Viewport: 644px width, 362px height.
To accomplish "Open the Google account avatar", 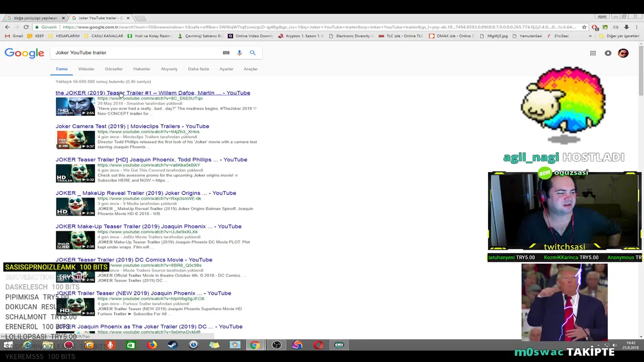I will tap(623, 53).
